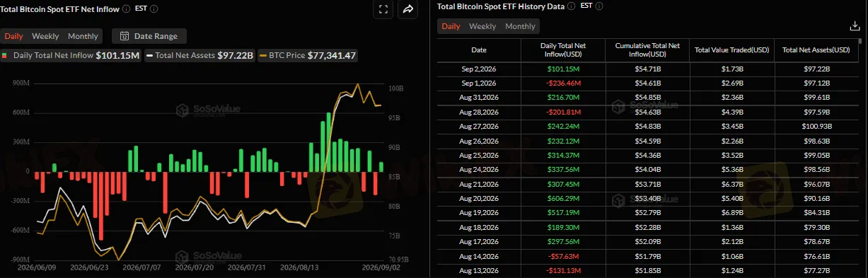The height and width of the screenshot is (278, 868).
Task: Download the ETF history data
Action: pyautogui.click(x=854, y=26)
